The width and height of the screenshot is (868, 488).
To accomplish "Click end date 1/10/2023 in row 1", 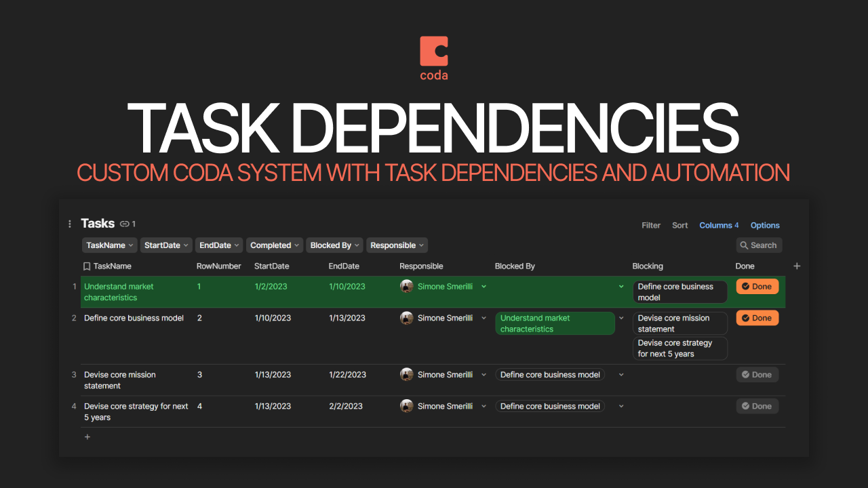I will click(347, 287).
